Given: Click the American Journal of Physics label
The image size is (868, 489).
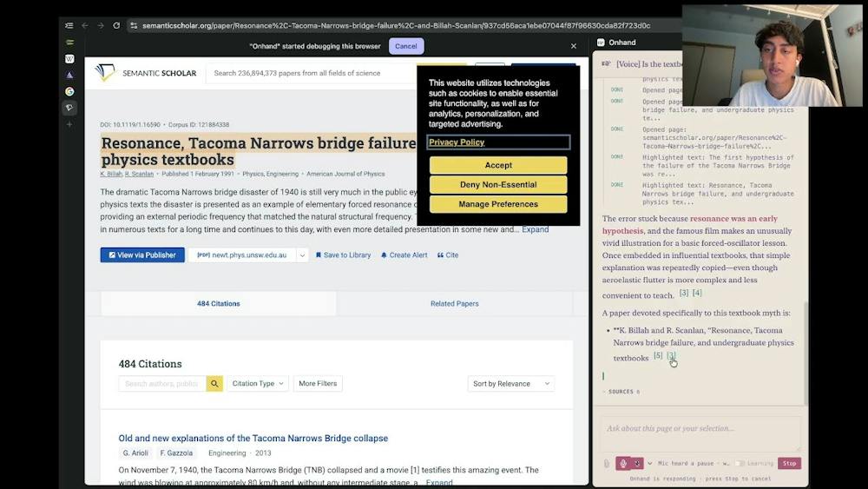Looking at the screenshot, I should coord(345,174).
